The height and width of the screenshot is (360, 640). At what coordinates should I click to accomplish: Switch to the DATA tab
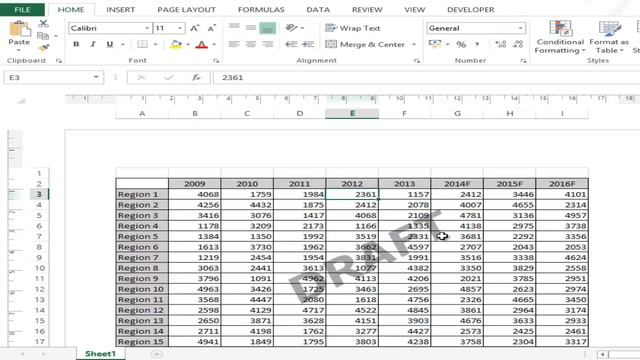[x=318, y=9]
